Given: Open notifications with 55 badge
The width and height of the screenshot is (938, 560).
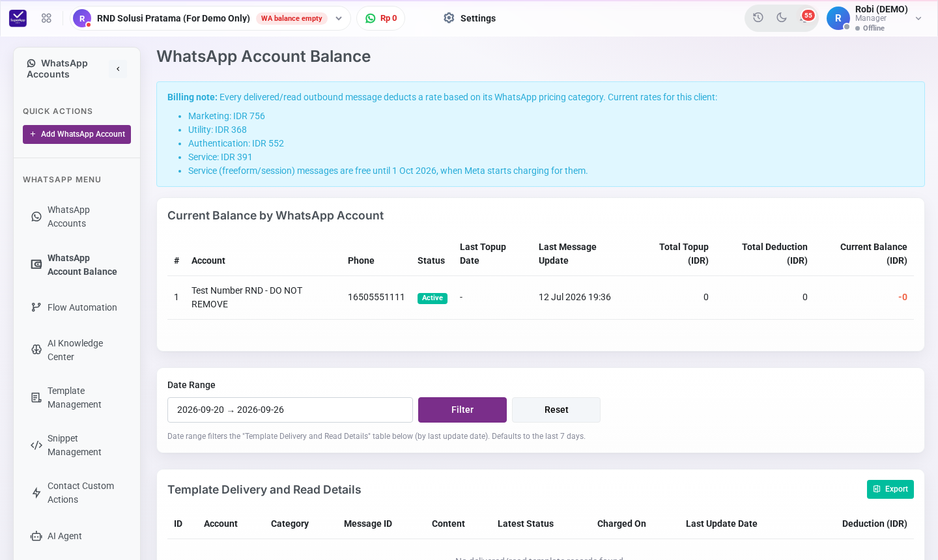Looking at the screenshot, I should (x=806, y=17).
